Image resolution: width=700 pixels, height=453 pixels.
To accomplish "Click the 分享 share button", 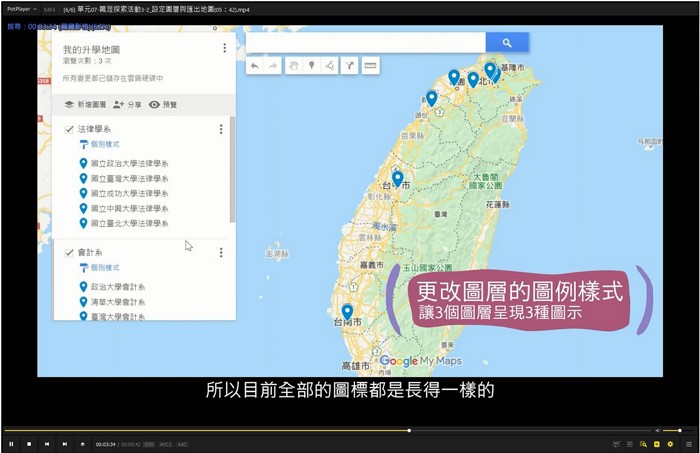I will coord(127,104).
